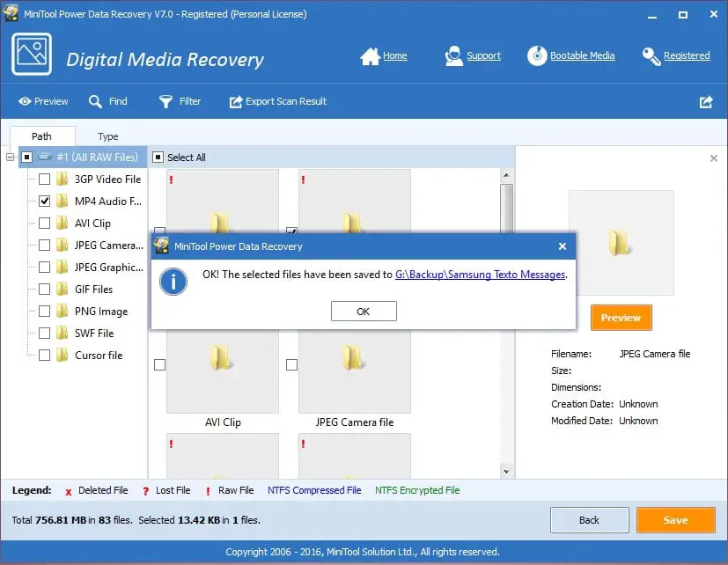Viewport: 728px width, 565px height.
Task: Open the G:\Backup\Samsung Texto Messages link
Action: [x=480, y=275]
